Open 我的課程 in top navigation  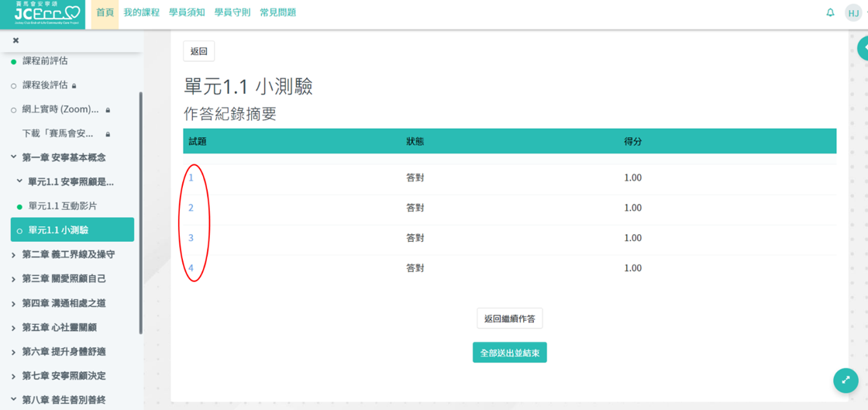coord(141,12)
